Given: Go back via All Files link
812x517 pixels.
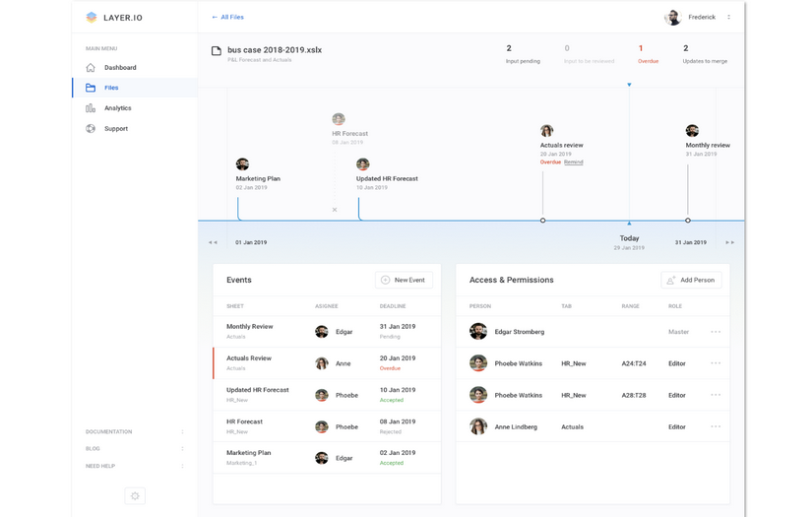Looking at the screenshot, I should (x=227, y=17).
